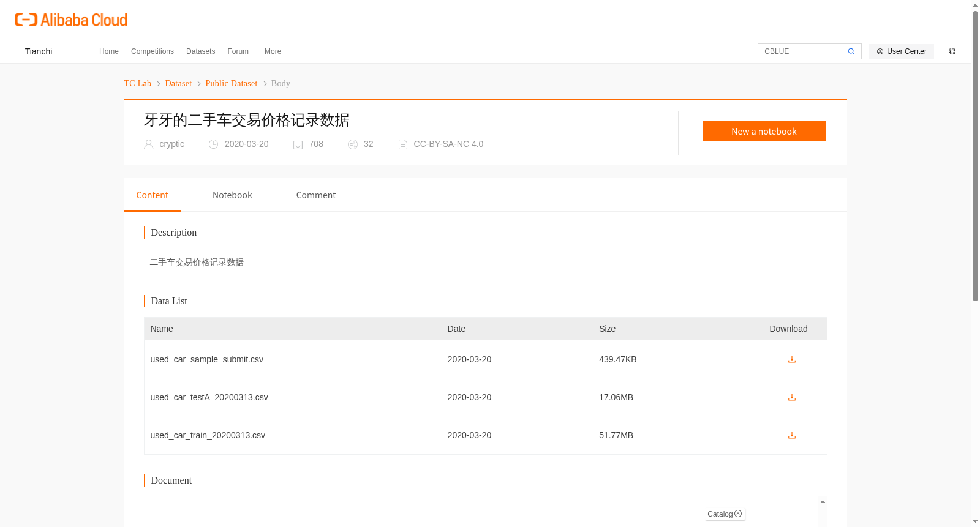The width and height of the screenshot is (980, 527).
Task: Switch to the Content tab
Action: click(153, 195)
